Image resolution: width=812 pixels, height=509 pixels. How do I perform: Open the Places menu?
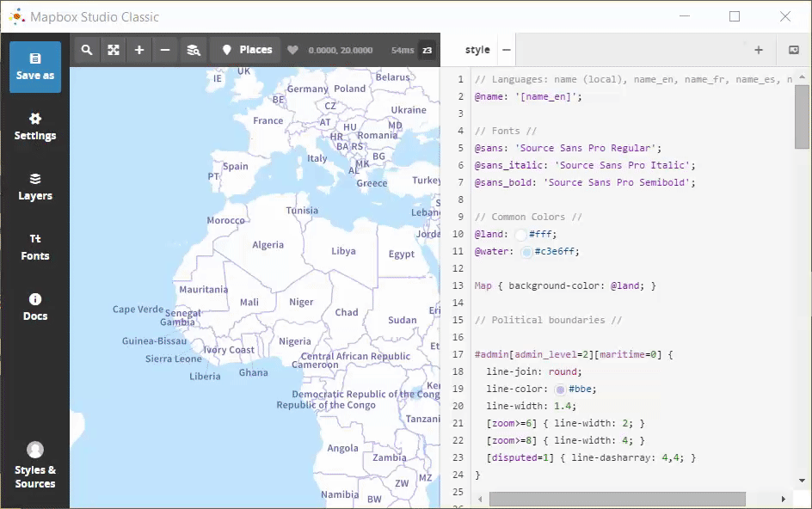pyautogui.click(x=247, y=50)
